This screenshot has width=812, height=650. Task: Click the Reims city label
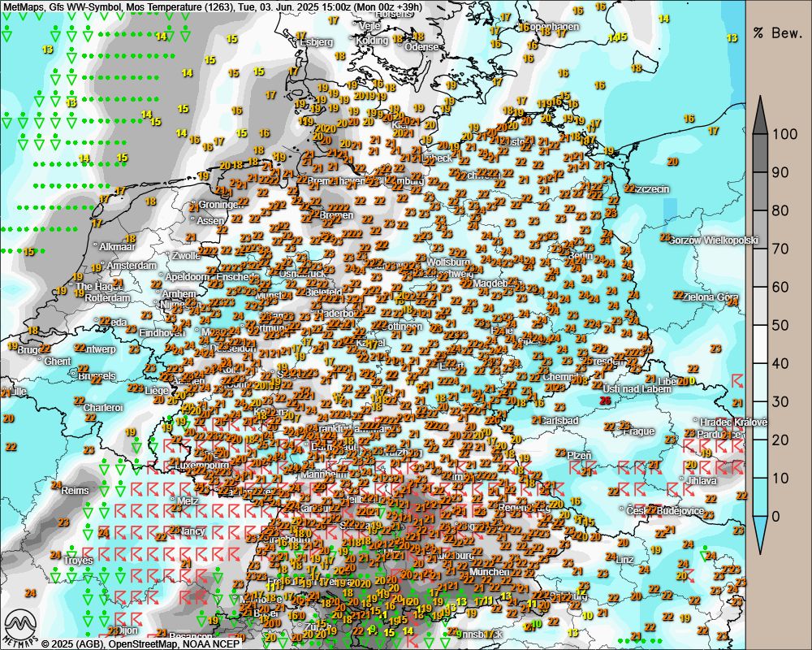click(x=75, y=491)
